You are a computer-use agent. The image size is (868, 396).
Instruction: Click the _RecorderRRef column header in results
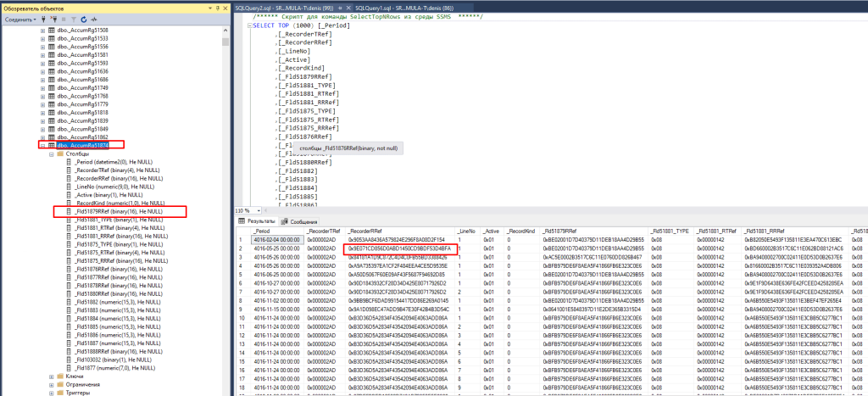[366, 231]
